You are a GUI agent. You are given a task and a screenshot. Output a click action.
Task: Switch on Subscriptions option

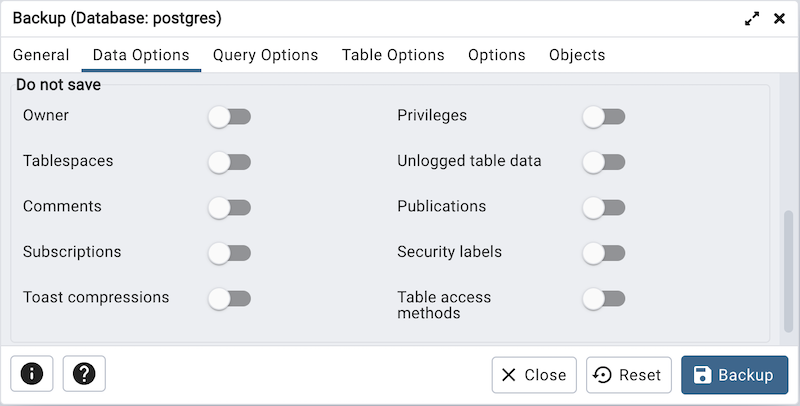pos(229,253)
